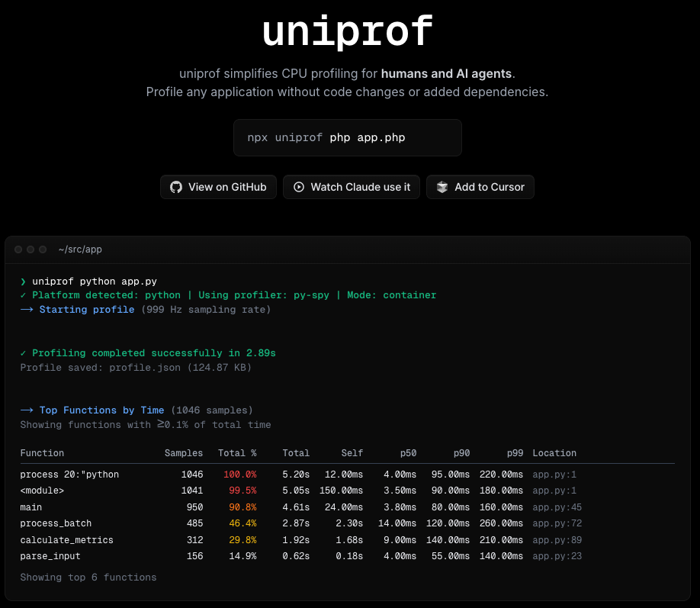Click the Self column header

click(352, 453)
